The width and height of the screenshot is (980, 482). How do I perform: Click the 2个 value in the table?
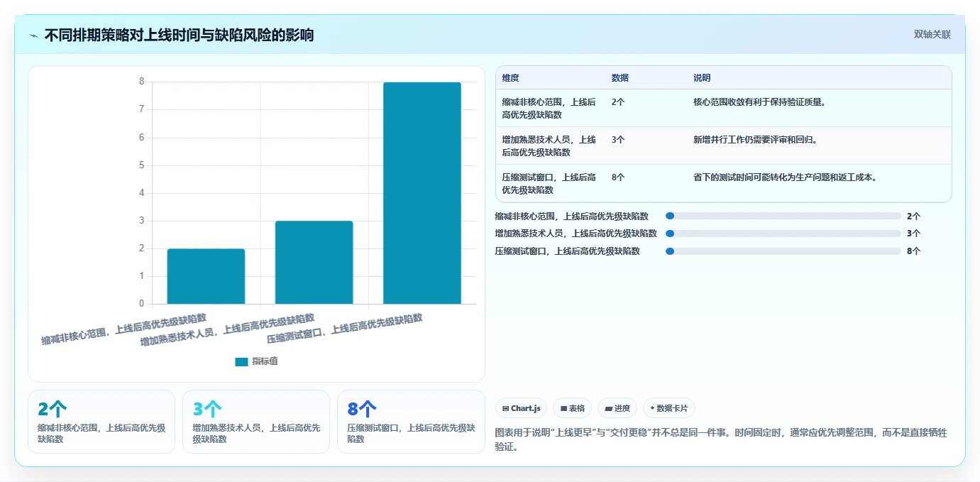[617, 102]
